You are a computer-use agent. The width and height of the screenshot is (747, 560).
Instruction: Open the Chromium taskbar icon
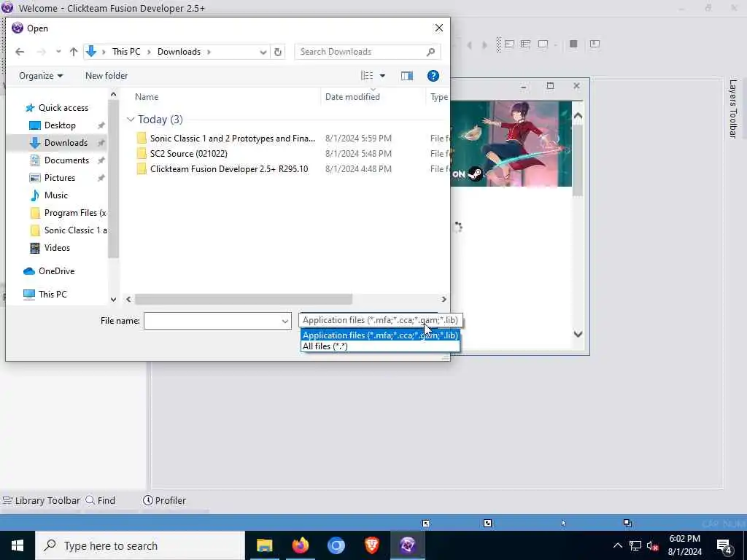[336, 545]
